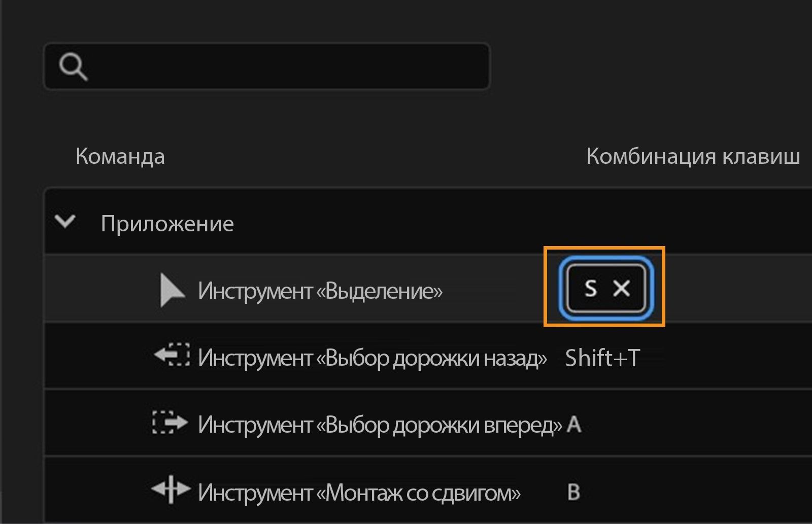This screenshot has height=524, width=812.
Task: Edit the B shortcut entry
Action: [x=573, y=492]
